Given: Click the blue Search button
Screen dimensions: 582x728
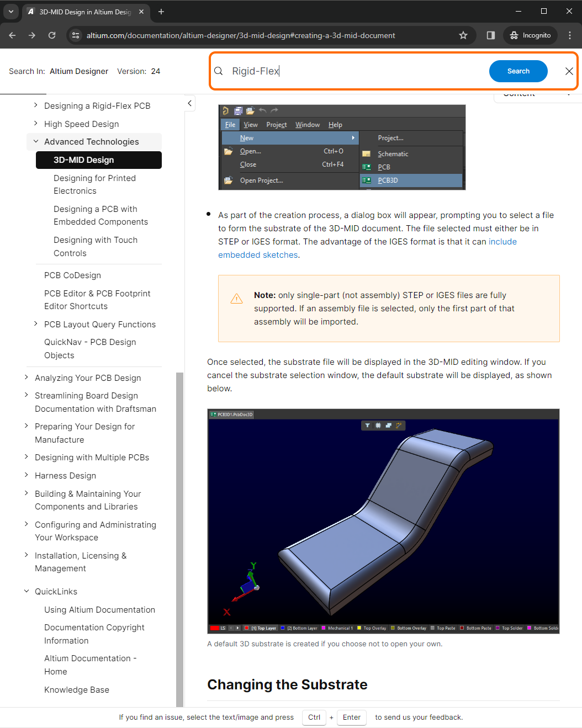Looking at the screenshot, I should (518, 71).
